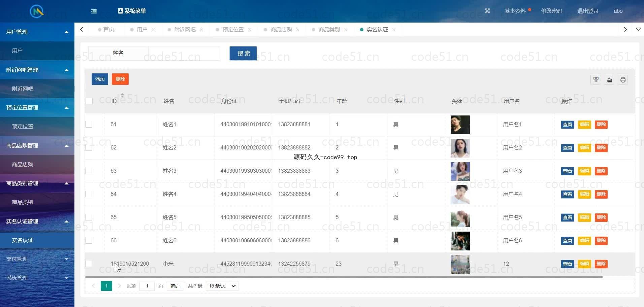This screenshot has width=644, height=307.
Task: Collapse the 附近网吧管理 sidebar group
Action: coord(37,70)
